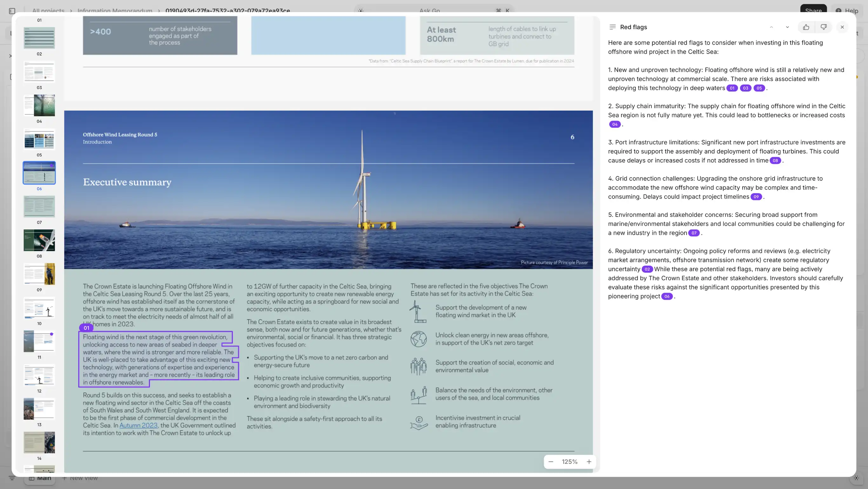The image size is (868, 489).
Task: Open Information Memorandum breadcrumb
Action: click(115, 11)
